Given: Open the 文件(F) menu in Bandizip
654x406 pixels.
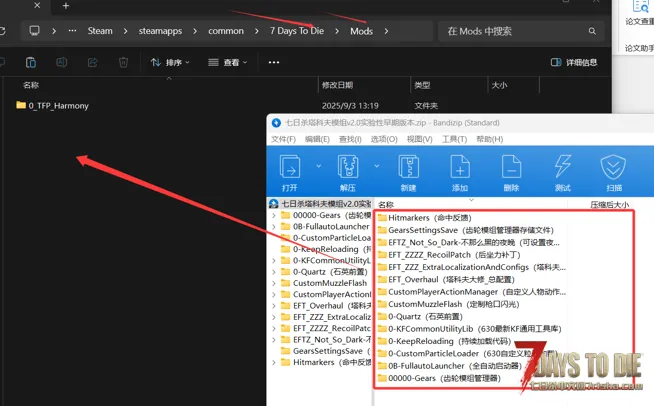Looking at the screenshot, I should point(283,139).
